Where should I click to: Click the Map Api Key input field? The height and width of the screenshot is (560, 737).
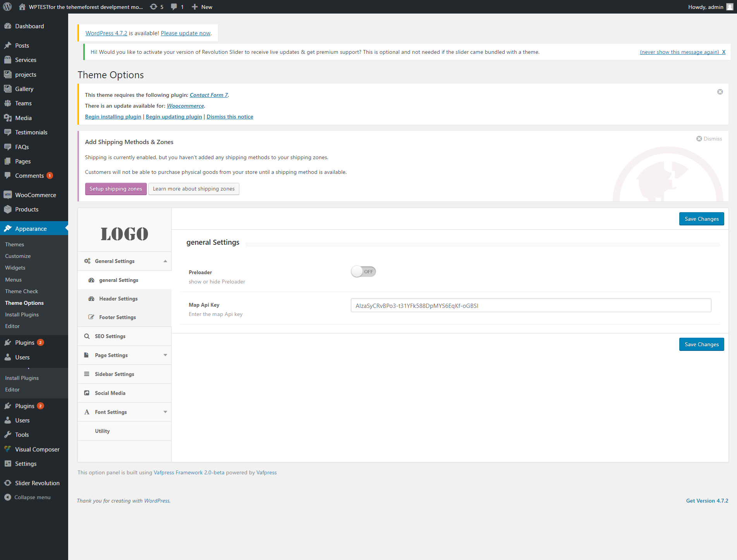(531, 306)
